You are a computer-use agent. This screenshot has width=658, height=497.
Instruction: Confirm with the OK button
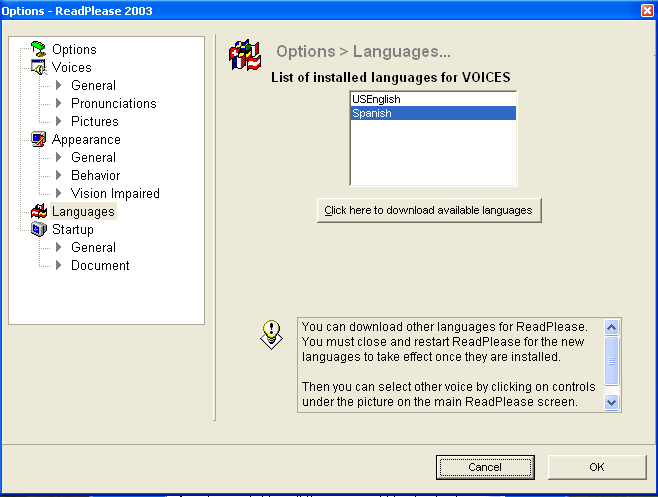click(x=597, y=467)
